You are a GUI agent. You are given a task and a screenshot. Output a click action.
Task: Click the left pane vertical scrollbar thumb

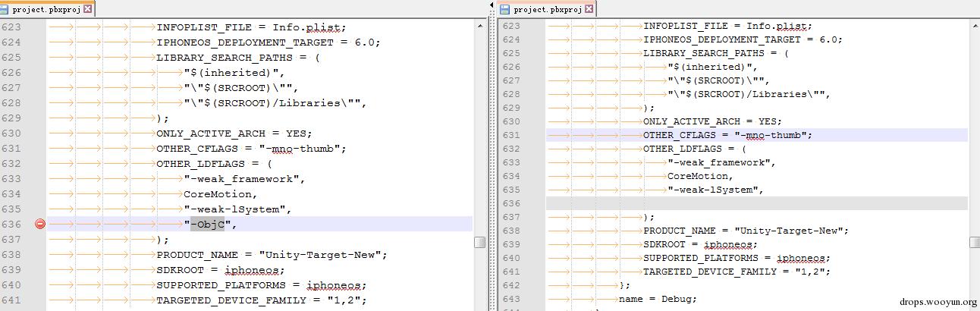[x=480, y=242]
